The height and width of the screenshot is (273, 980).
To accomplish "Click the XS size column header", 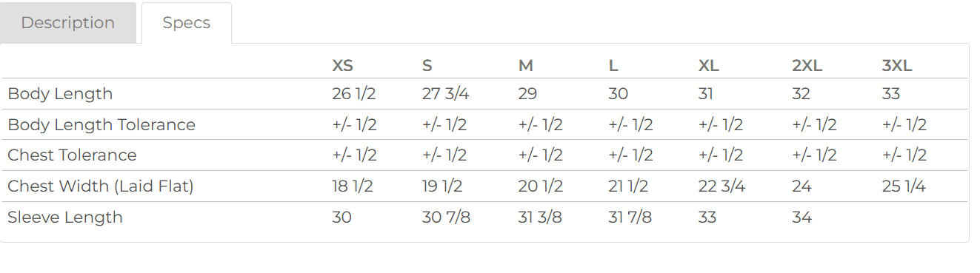I will (342, 65).
